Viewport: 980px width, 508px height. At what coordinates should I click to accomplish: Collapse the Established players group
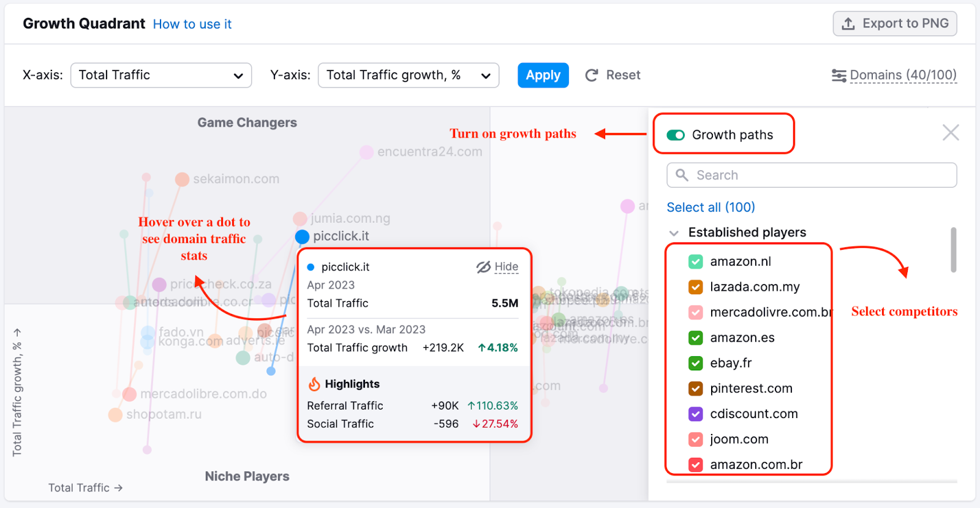point(674,233)
